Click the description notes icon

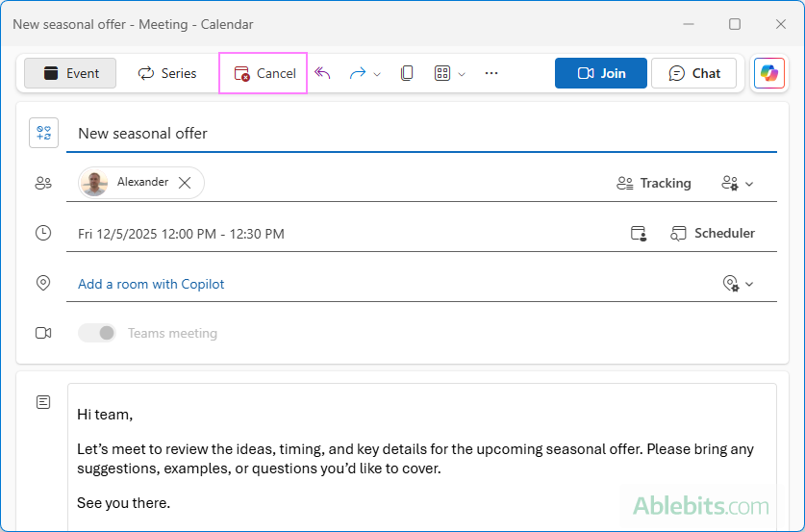point(43,402)
